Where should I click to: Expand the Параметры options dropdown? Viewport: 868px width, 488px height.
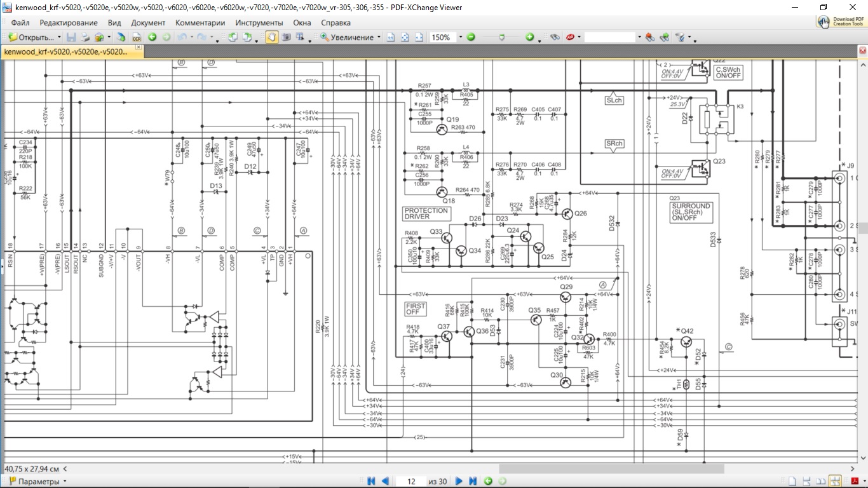tap(64, 482)
